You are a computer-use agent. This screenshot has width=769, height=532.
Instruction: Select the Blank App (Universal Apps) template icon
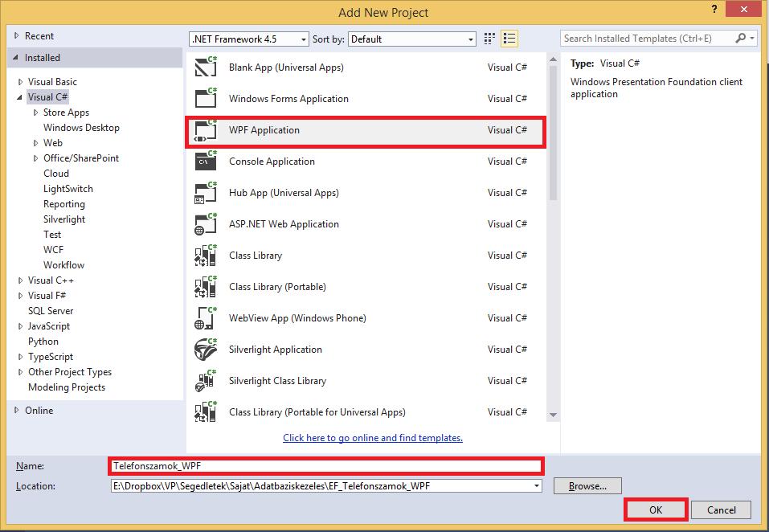click(206, 67)
